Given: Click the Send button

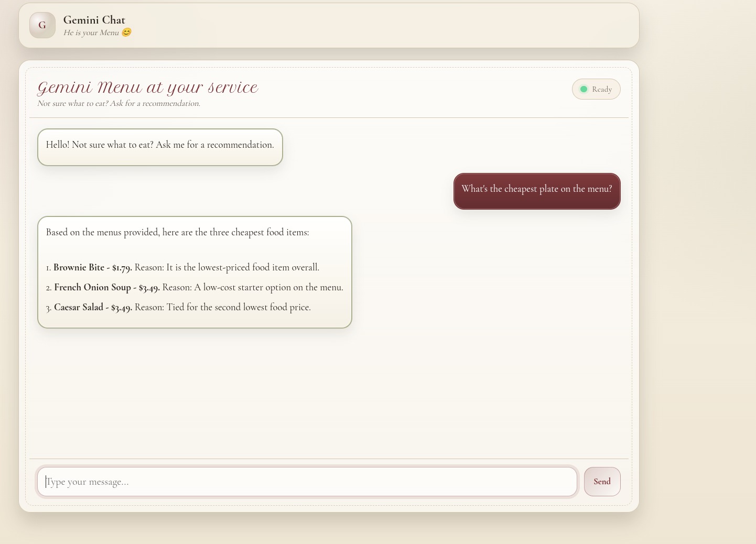Looking at the screenshot, I should point(602,482).
